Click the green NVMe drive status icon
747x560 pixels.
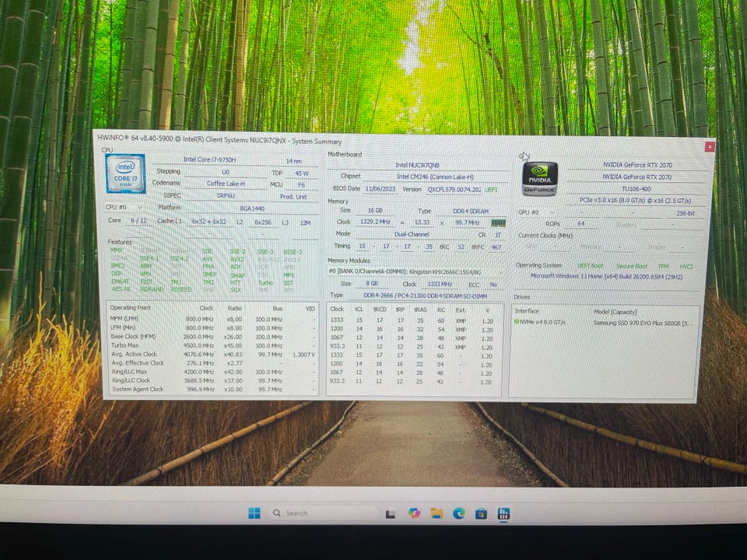pos(517,321)
